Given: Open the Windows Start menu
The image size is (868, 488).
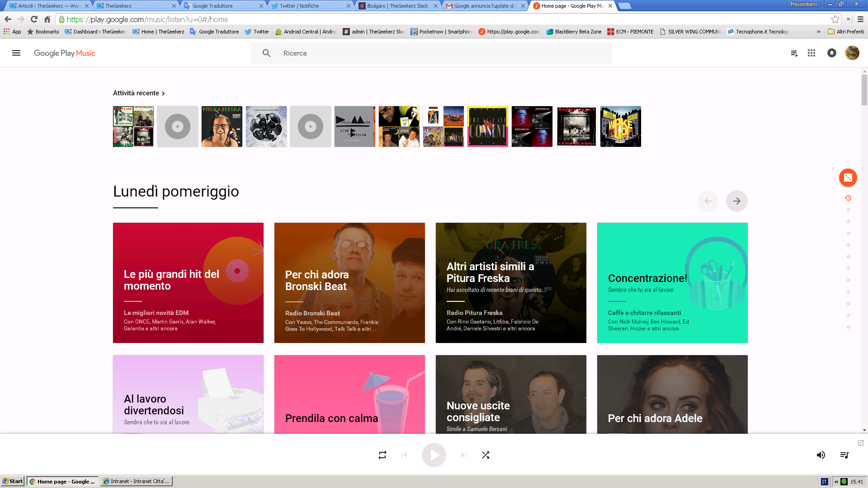Looking at the screenshot, I should tap(13, 481).
